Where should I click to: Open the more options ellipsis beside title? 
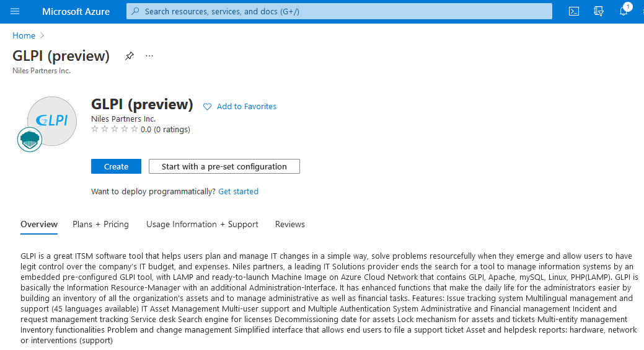point(149,56)
